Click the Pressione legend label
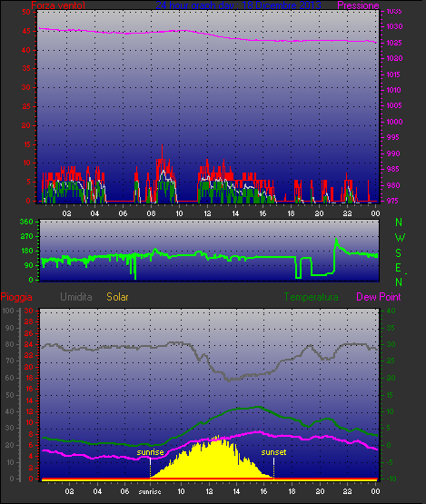 tap(358, 5)
